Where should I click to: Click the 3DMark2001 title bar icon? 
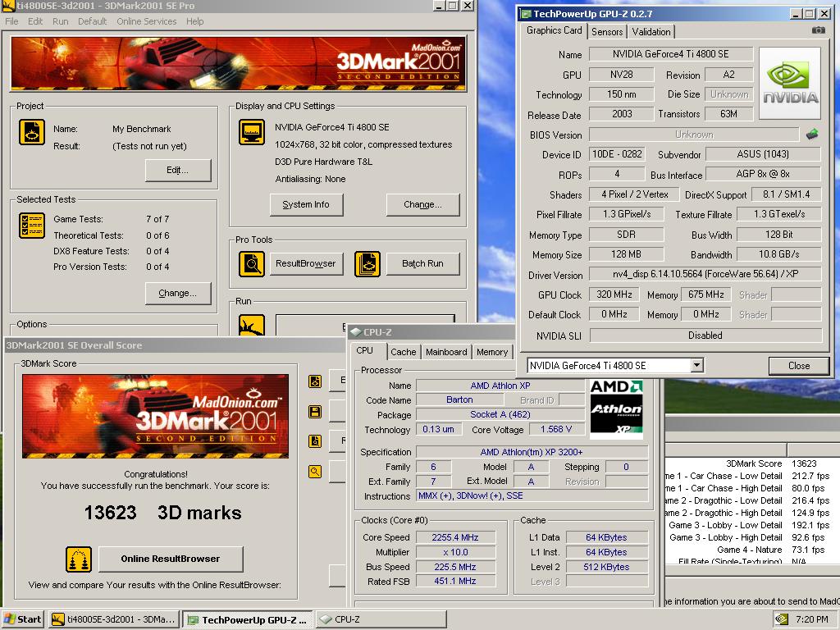tap(8, 6)
